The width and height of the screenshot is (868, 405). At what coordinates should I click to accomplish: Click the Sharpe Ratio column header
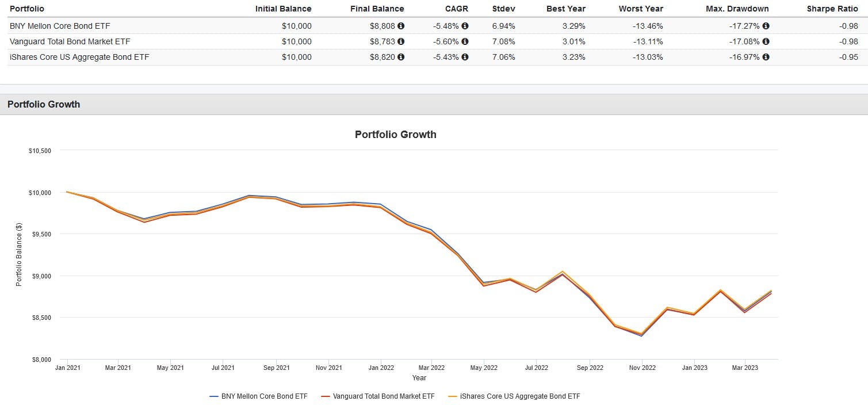(x=832, y=9)
